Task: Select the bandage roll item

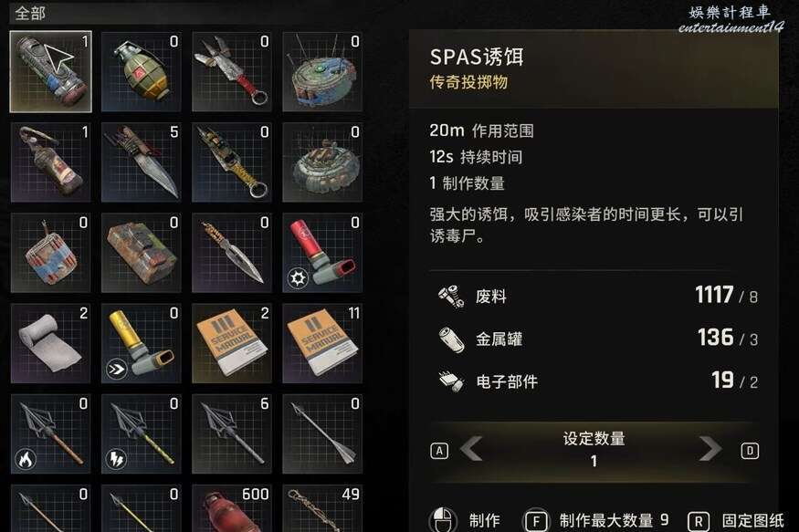Action: 50,344
